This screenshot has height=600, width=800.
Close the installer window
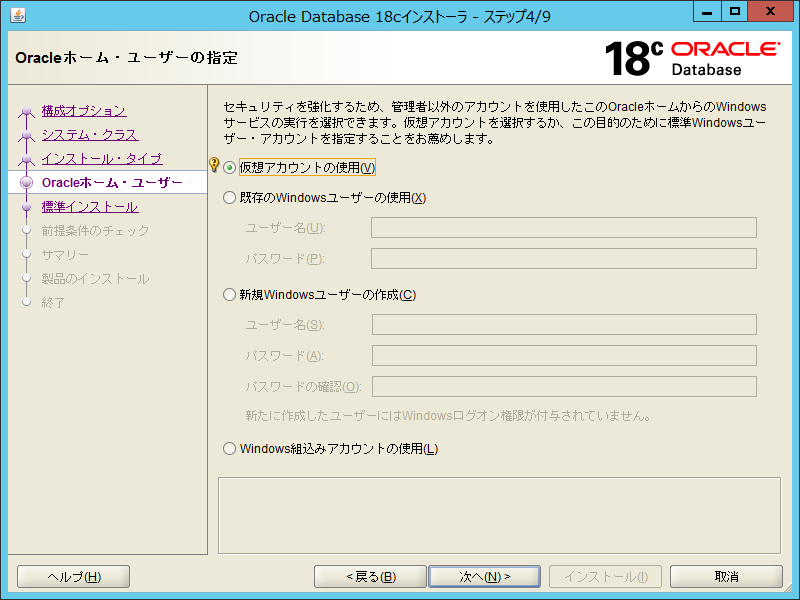[x=770, y=12]
